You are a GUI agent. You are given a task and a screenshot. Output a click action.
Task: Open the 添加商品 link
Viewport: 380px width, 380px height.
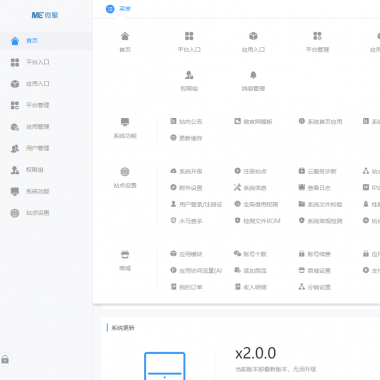tap(250, 271)
